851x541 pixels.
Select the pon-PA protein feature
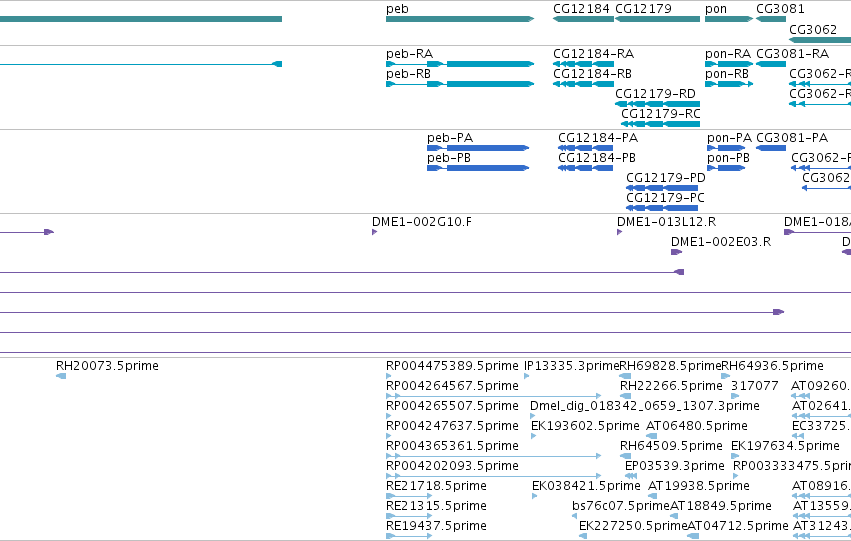tap(726, 148)
